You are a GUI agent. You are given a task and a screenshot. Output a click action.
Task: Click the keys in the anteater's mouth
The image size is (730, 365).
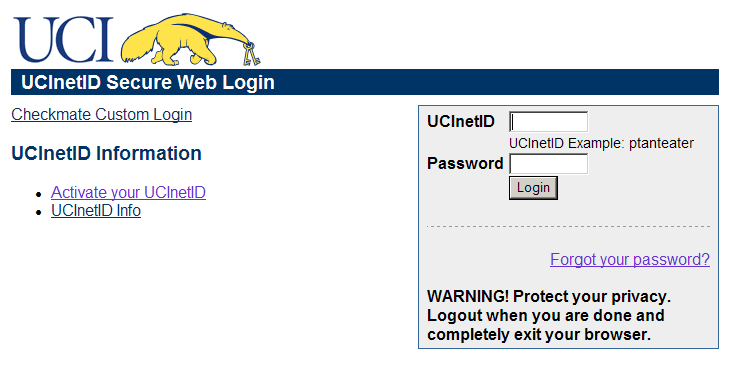point(250,54)
